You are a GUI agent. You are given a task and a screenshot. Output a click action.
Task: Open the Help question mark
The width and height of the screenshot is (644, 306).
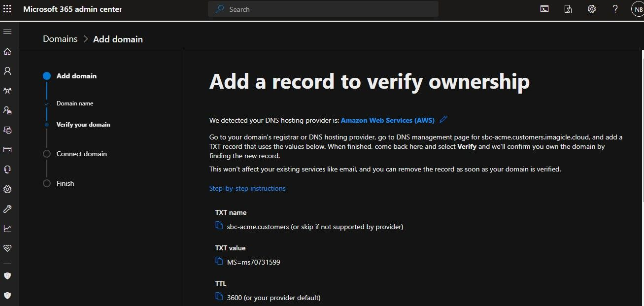point(615,9)
